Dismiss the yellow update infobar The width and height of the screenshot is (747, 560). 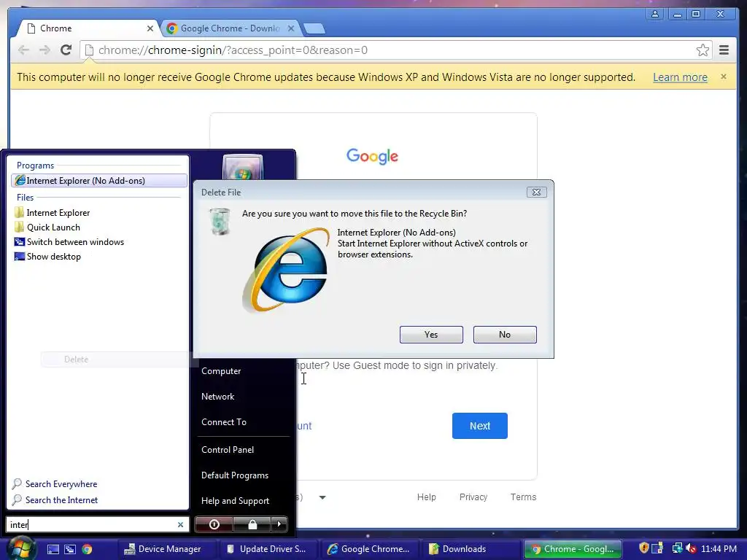(x=723, y=77)
